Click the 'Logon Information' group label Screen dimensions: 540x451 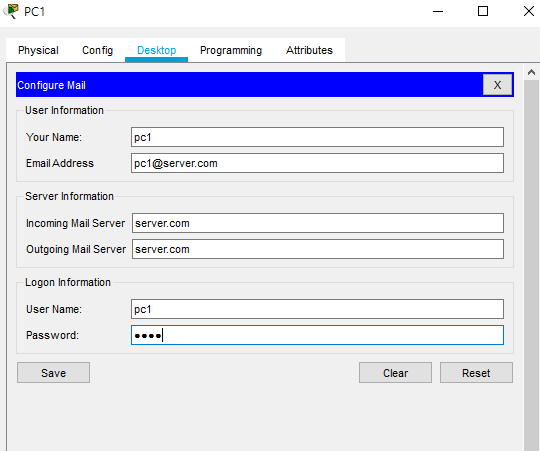[x=68, y=282]
